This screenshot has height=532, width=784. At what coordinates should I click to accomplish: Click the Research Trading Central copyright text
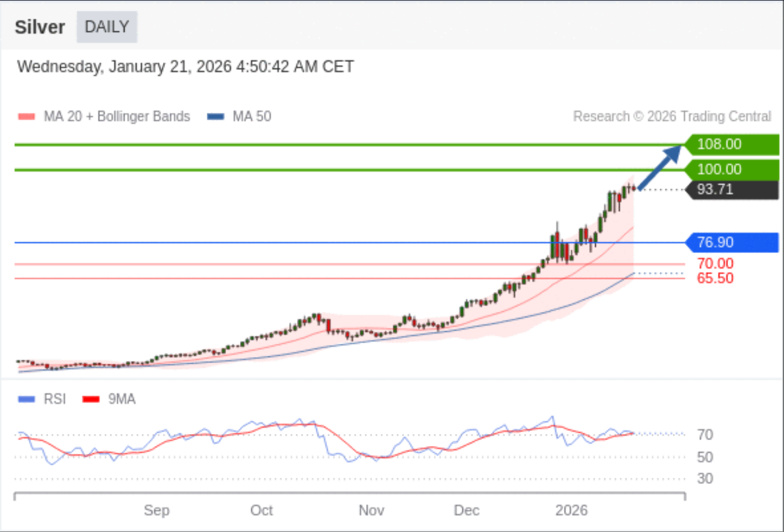(672, 117)
